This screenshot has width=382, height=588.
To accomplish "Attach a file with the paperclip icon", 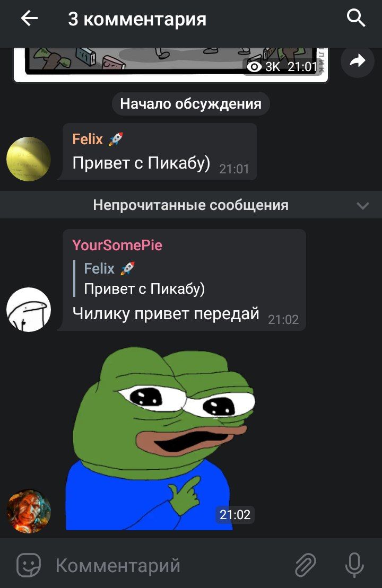I will 306,565.
